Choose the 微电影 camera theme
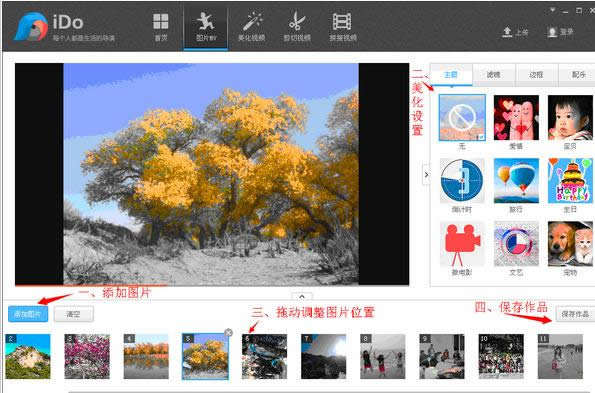595x393 pixels. tap(462, 244)
